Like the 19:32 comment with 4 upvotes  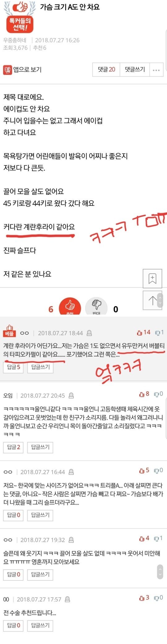[x=144, y=539]
